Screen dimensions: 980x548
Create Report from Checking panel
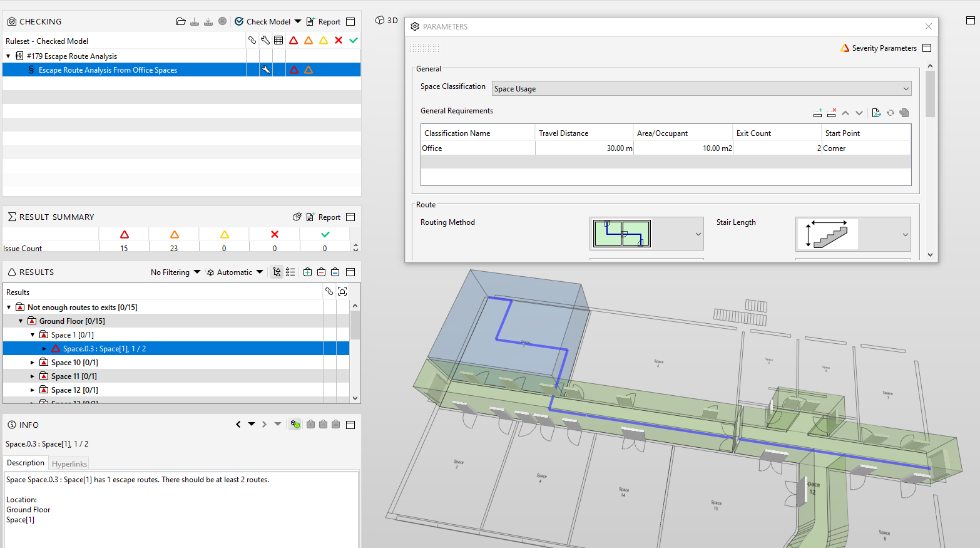(x=324, y=21)
